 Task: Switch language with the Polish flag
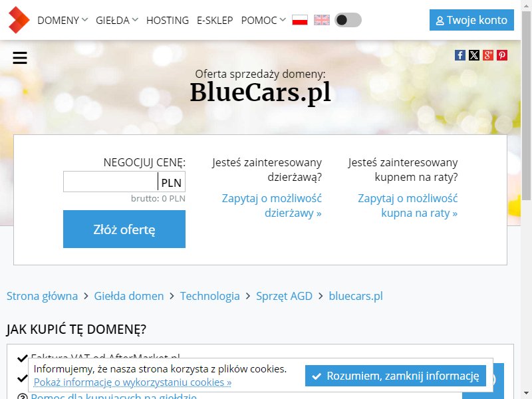pos(300,20)
